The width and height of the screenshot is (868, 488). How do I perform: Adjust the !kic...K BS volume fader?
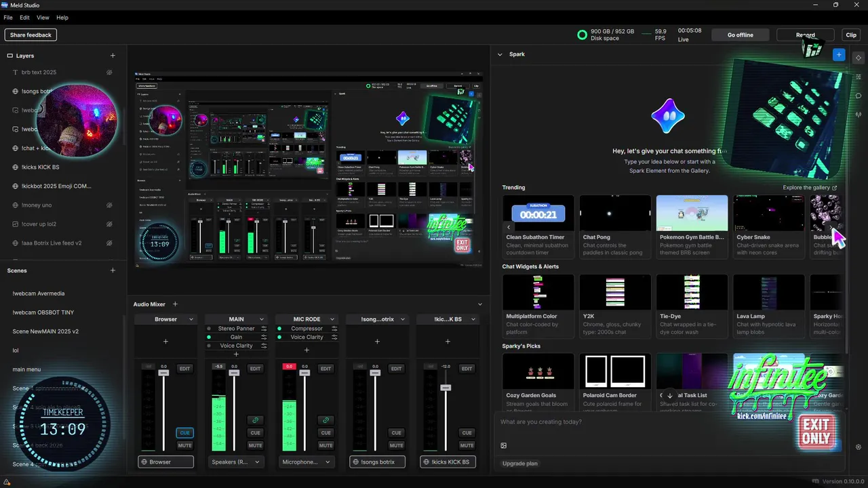click(x=446, y=387)
